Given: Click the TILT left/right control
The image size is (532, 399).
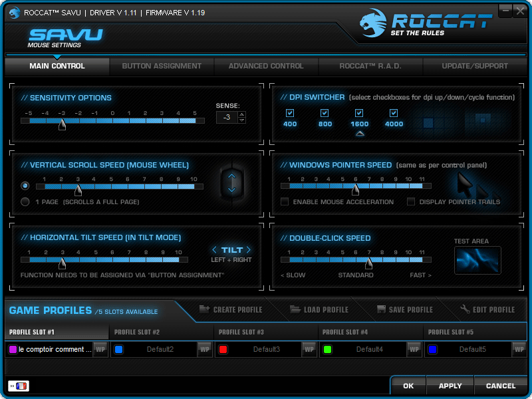Looking at the screenshot, I should (231, 249).
